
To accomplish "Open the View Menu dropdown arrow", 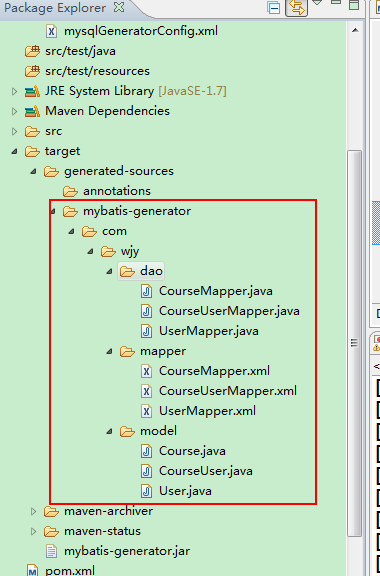I will pos(317,3).
